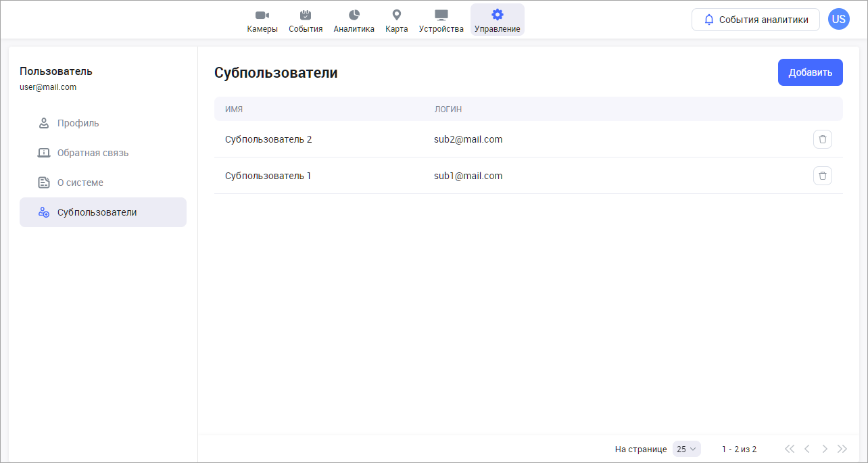Jump to the last page
Viewport: 868px width, 463px height.
[x=842, y=449]
